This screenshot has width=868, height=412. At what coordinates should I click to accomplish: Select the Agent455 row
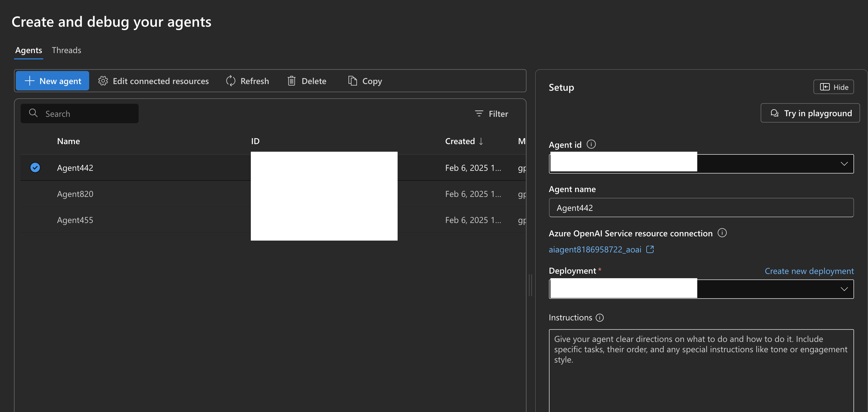[x=75, y=220]
